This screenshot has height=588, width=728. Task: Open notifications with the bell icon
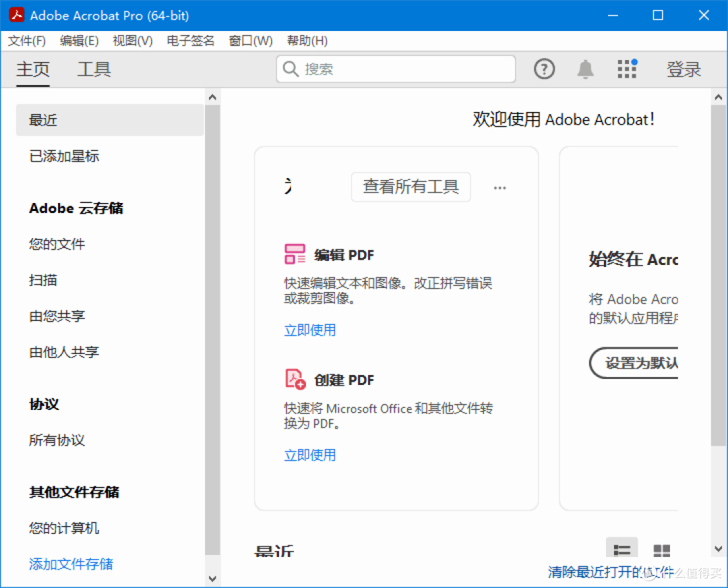(585, 69)
